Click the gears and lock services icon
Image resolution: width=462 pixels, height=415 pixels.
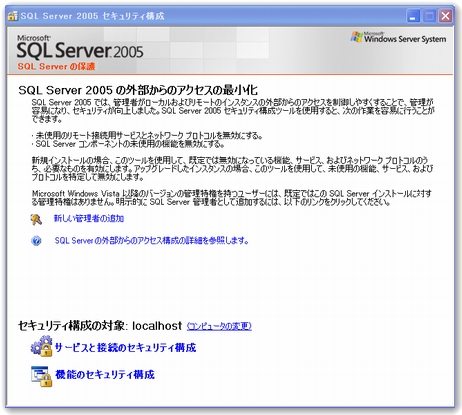point(42,347)
